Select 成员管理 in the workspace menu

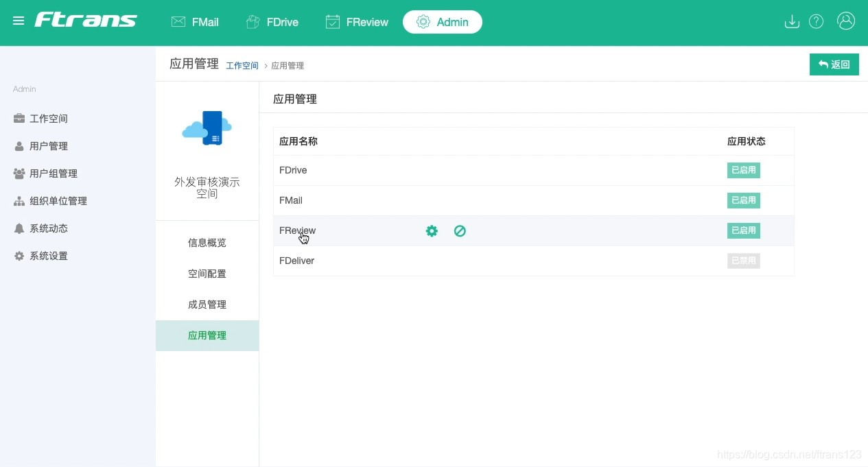[x=207, y=304]
